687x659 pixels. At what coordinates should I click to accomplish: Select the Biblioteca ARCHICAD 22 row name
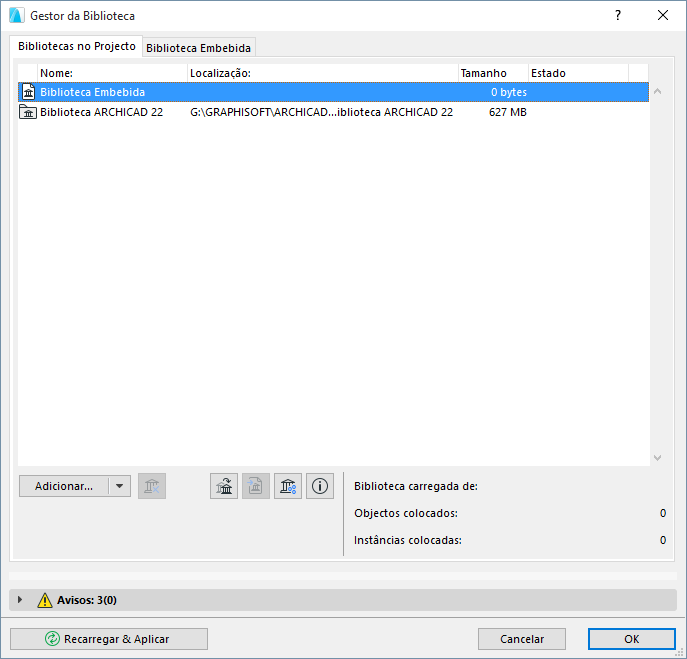pos(101,112)
